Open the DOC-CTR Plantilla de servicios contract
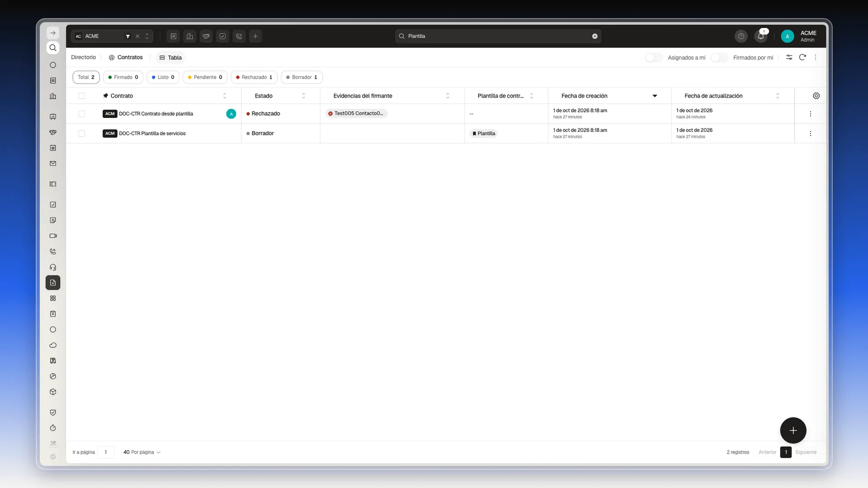 click(152, 133)
